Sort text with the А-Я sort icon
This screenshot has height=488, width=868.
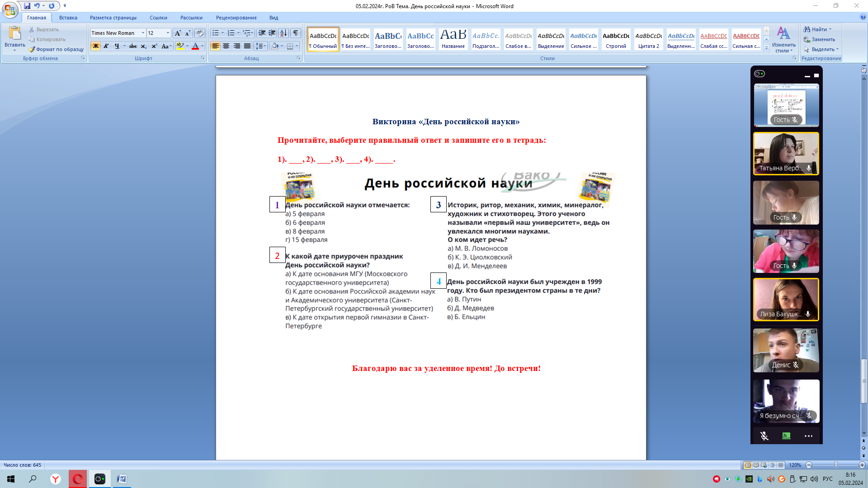(x=283, y=33)
